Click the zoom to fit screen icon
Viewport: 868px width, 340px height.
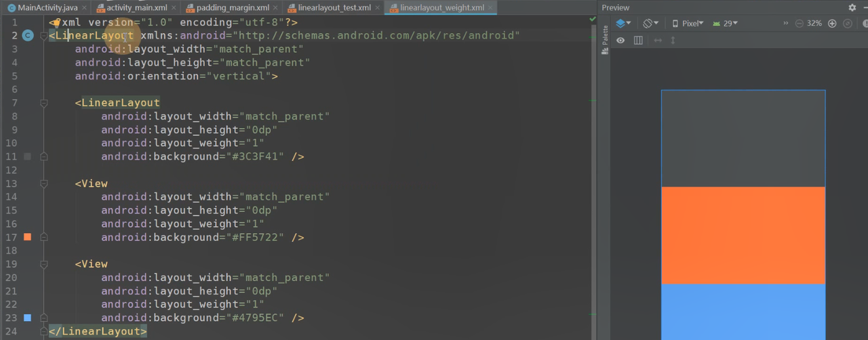click(848, 23)
